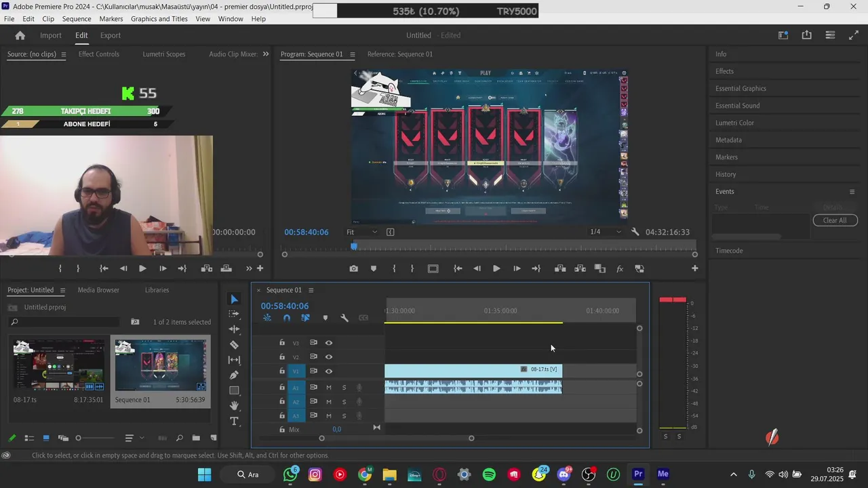The height and width of the screenshot is (488, 868).
Task: Select the Rectangle tool
Action: pos(234,390)
